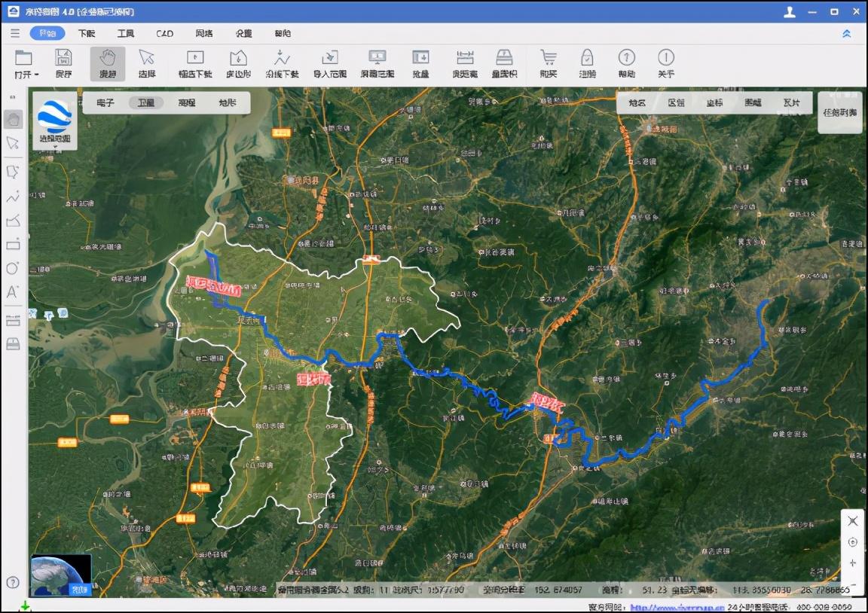Choose the rectangle box-select download tool
This screenshot has width=868, height=613.
(195, 57)
